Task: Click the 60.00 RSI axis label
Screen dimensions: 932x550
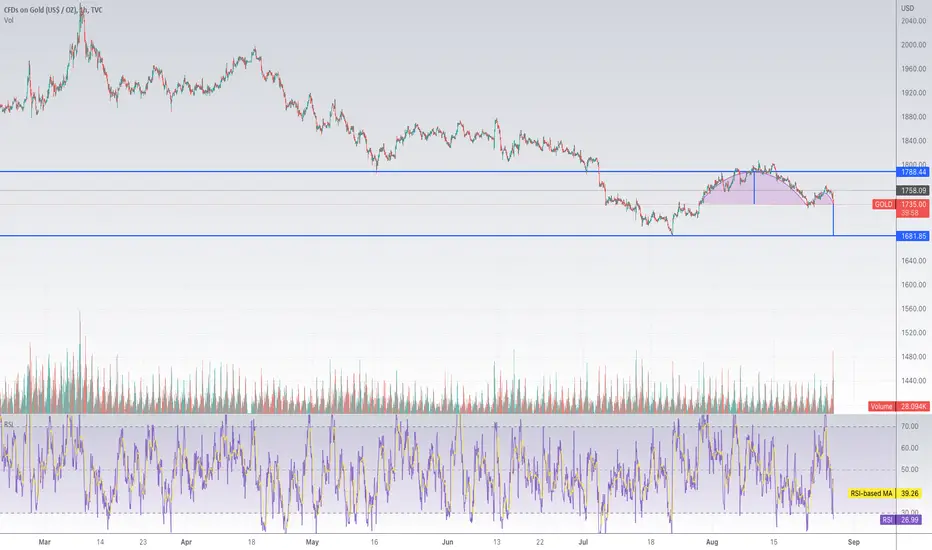Action: (910, 448)
